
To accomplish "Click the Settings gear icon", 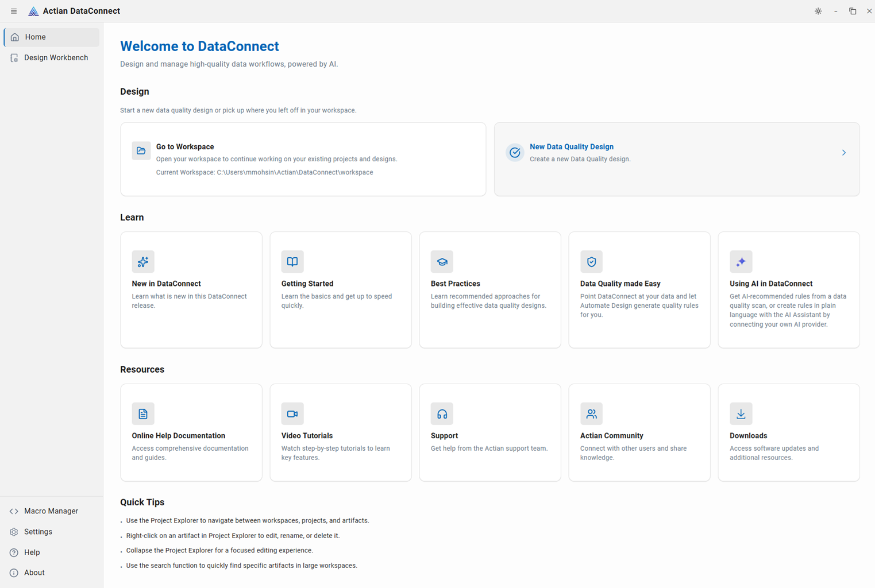I will [14, 532].
